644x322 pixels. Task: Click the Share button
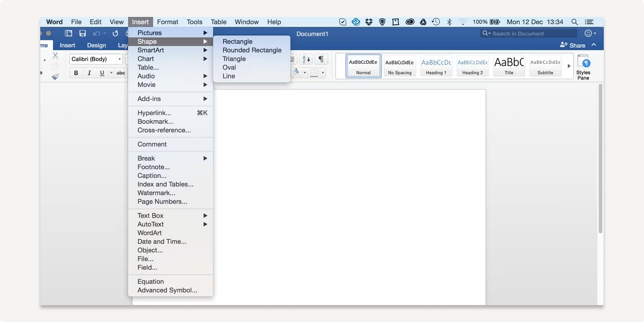point(573,45)
